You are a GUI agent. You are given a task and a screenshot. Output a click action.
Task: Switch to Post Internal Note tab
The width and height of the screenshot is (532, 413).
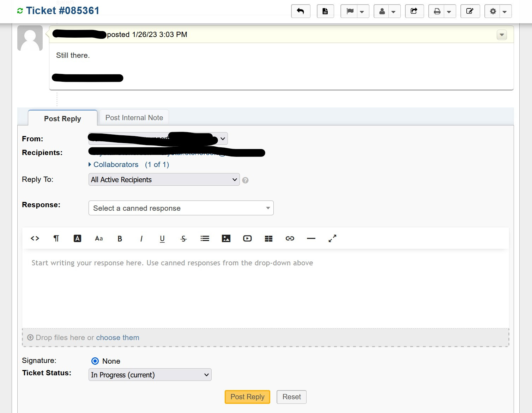134,118
